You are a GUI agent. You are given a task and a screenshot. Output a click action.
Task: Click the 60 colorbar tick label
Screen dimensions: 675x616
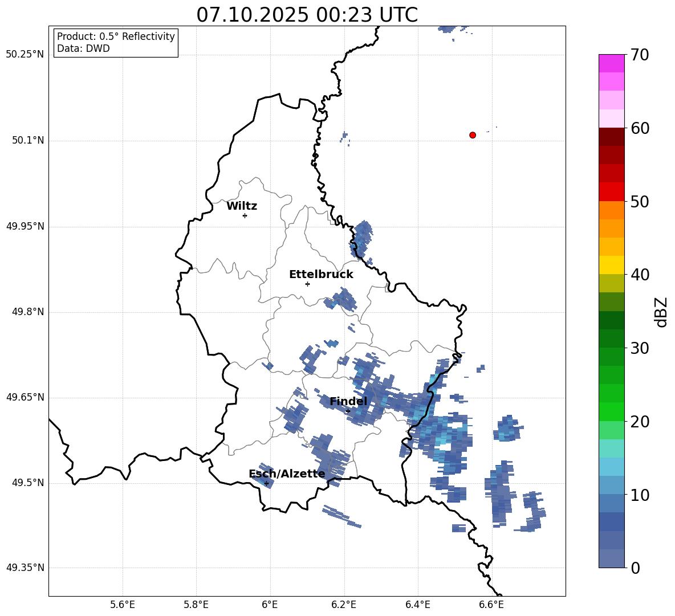pyautogui.click(x=640, y=128)
